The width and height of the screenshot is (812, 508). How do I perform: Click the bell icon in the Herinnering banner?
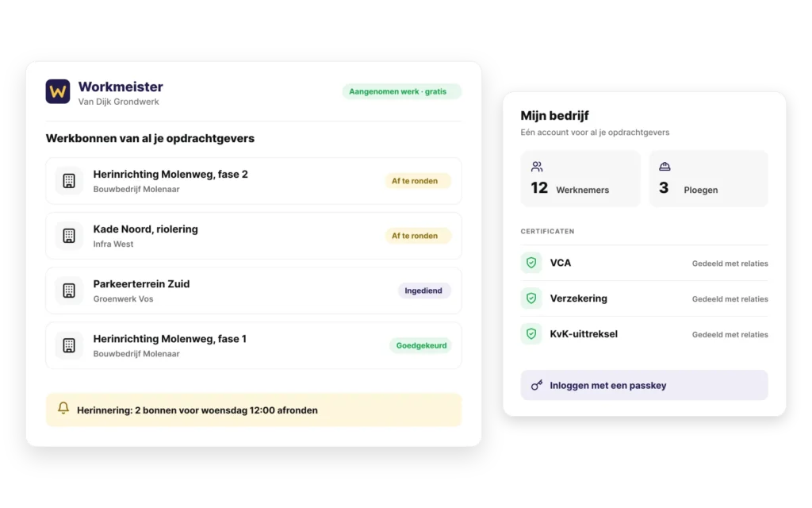point(63,408)
